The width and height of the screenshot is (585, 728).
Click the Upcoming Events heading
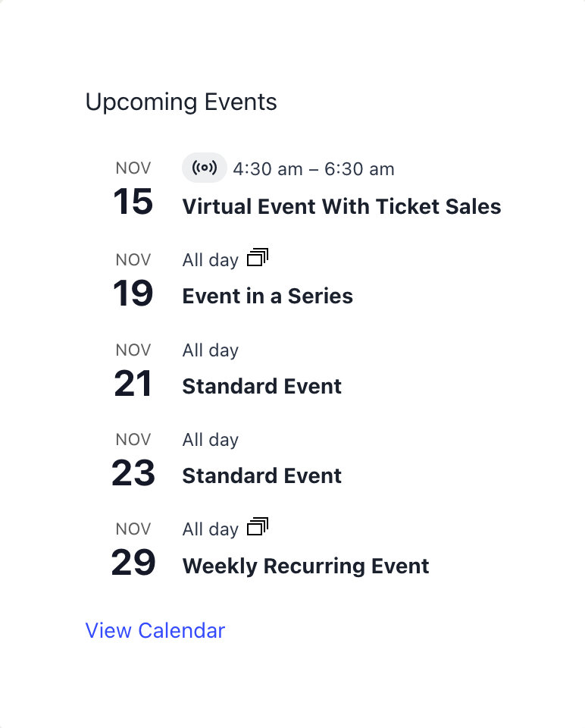coord(182,102)
